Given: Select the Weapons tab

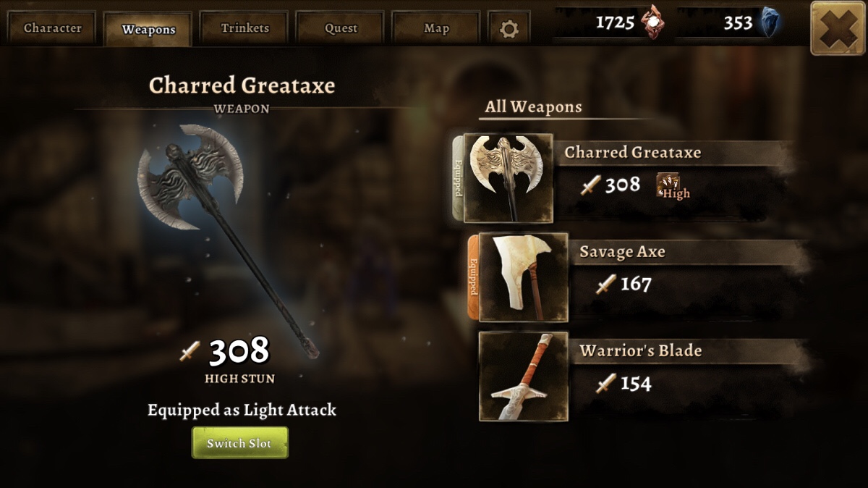Looking at the screenshot, I should click(148, 29).
